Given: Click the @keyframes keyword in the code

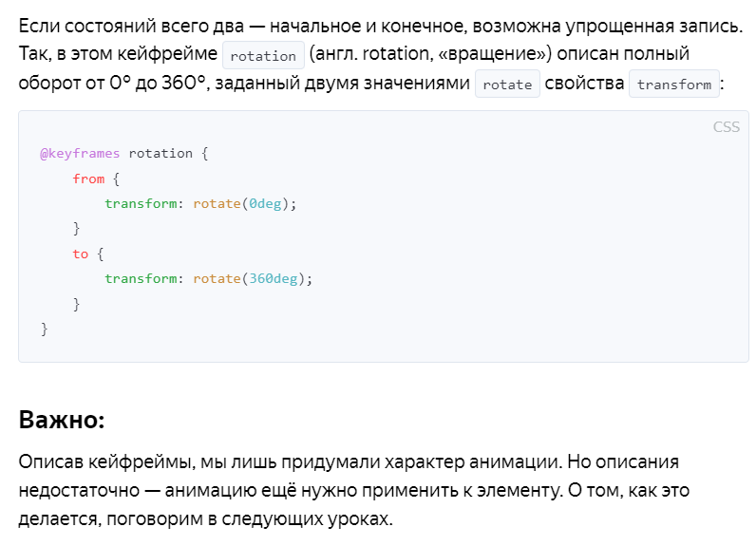Looking at the screenshot, I should [x=81, y=153].
